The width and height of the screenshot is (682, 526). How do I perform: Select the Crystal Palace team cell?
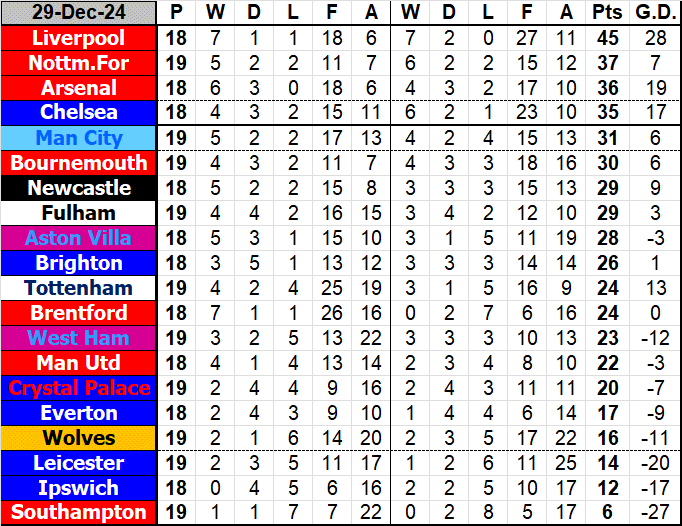tap(79, 388)
